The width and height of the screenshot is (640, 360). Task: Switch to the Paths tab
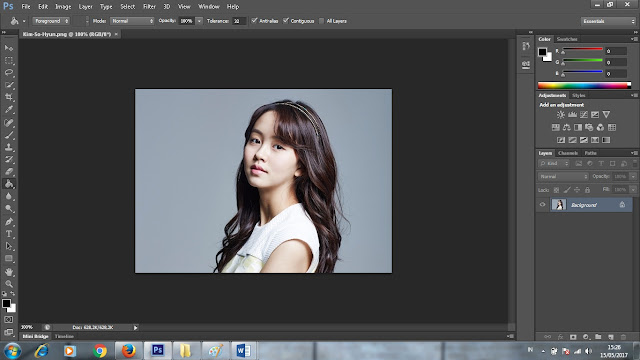590,153
